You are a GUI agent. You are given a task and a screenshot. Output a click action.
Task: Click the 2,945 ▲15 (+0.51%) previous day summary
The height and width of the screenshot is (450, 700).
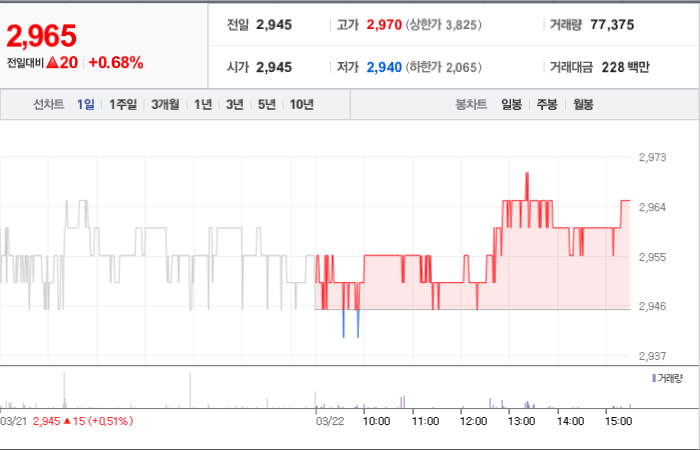point(83,421)
